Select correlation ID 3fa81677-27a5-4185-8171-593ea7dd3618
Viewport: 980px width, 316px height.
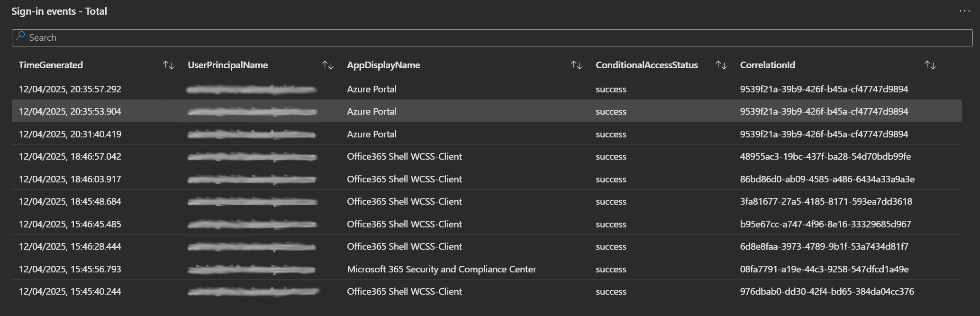point(826,201)
